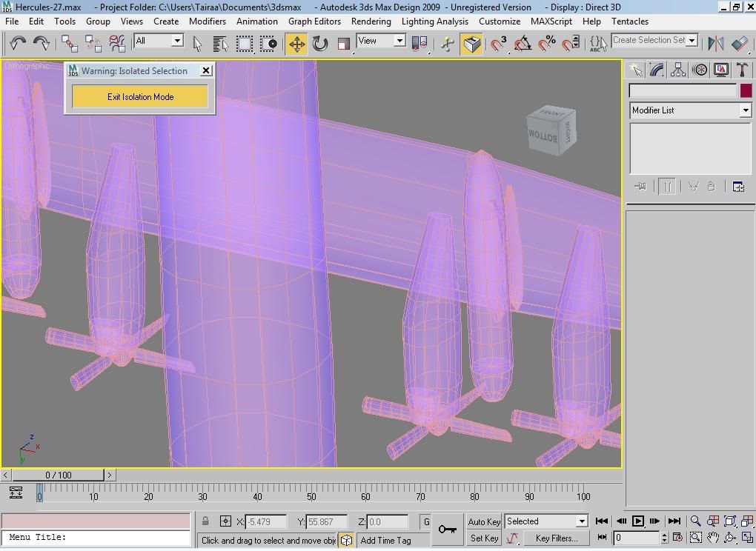The width and height of the screenshot is (756, 551).
Task: Click Add Time Tag in status bar
Action: pyautogui.click(x=385, y=541)
